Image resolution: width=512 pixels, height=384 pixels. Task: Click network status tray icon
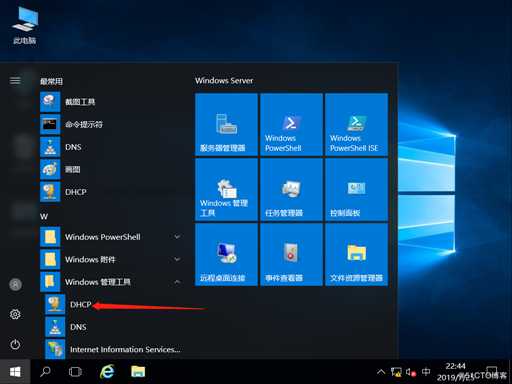pyautogui.click(x=396, y=372)
